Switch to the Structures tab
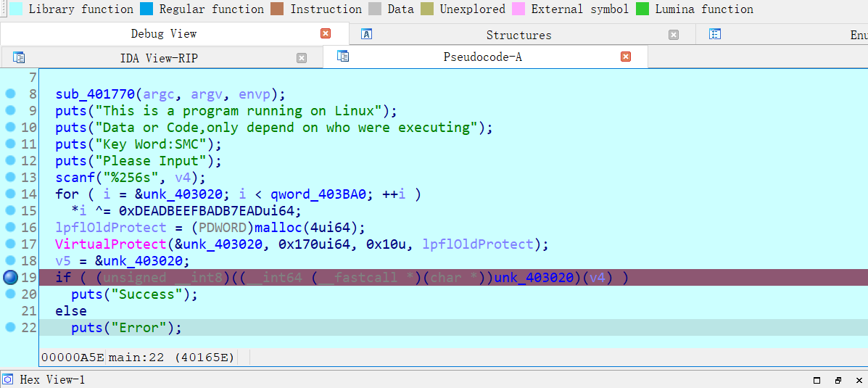The height and width of the screenshot is (388, 868). tap(518, 35)
